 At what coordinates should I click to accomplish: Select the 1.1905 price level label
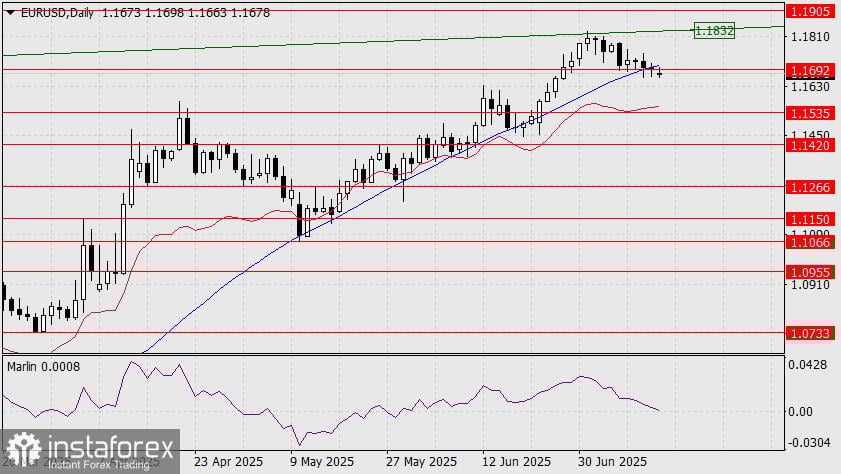(810, 11)
